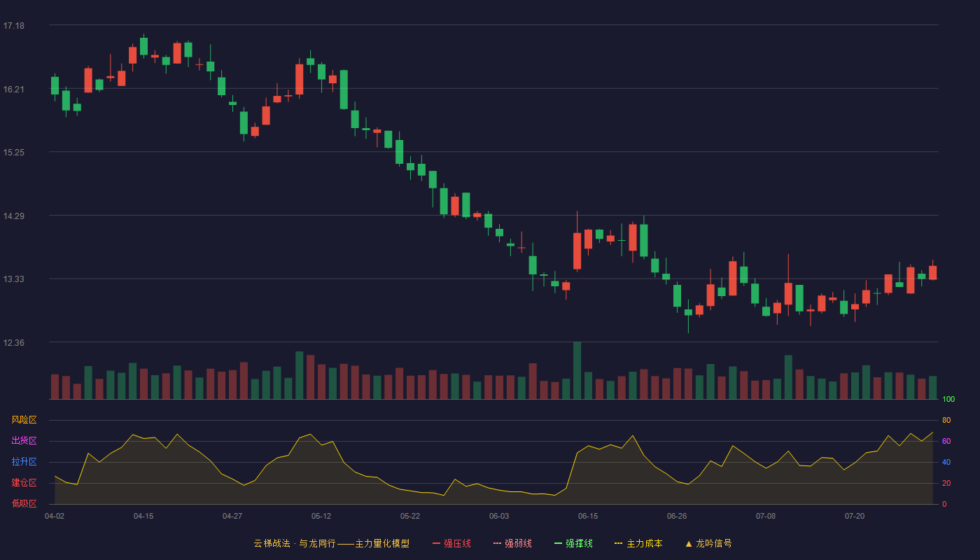Select the 15.25 price level label

pyautogui.click(x=14, y=152)
